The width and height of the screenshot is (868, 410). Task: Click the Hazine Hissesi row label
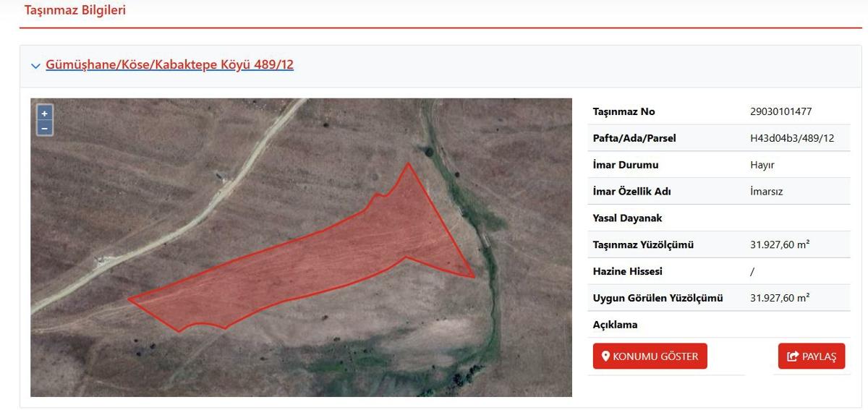click(x=627, y=271)
